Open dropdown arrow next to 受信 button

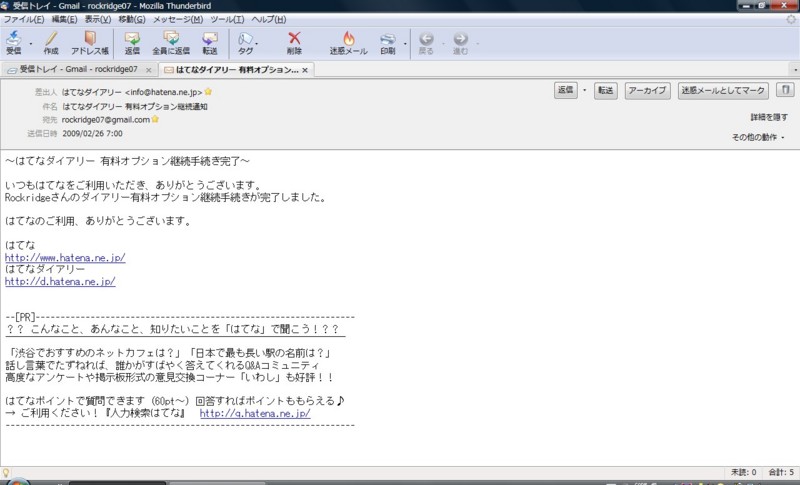pos(31,43)
